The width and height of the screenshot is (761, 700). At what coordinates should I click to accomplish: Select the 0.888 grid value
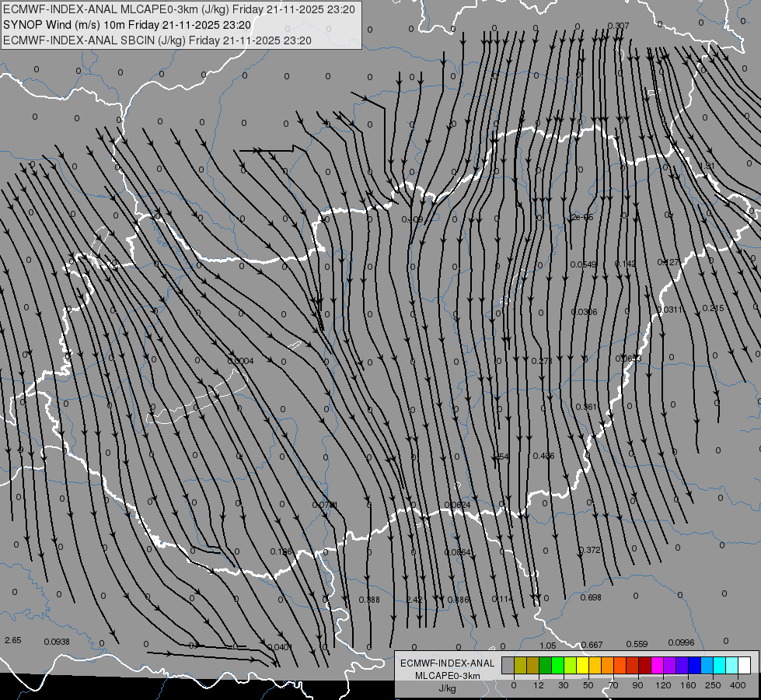tap(369, 600)
